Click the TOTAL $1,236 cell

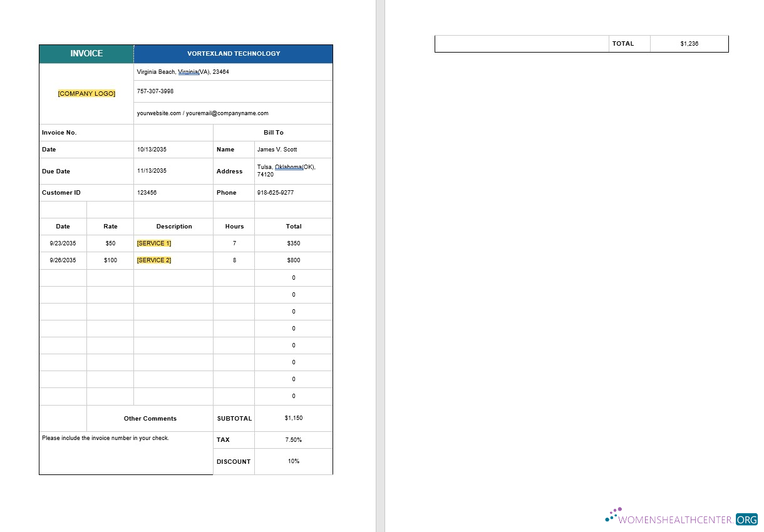[689, 43]
